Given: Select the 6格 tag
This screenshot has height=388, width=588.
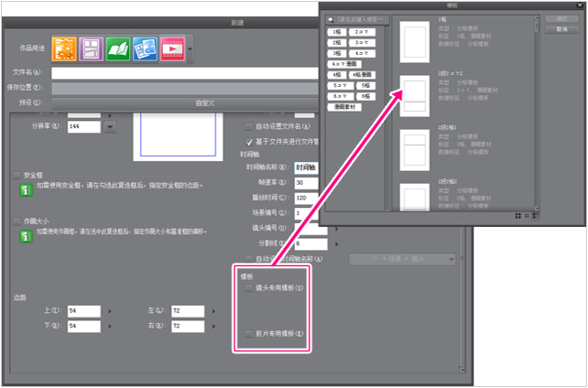Looking at the screenshot, I should pos(365,96).
